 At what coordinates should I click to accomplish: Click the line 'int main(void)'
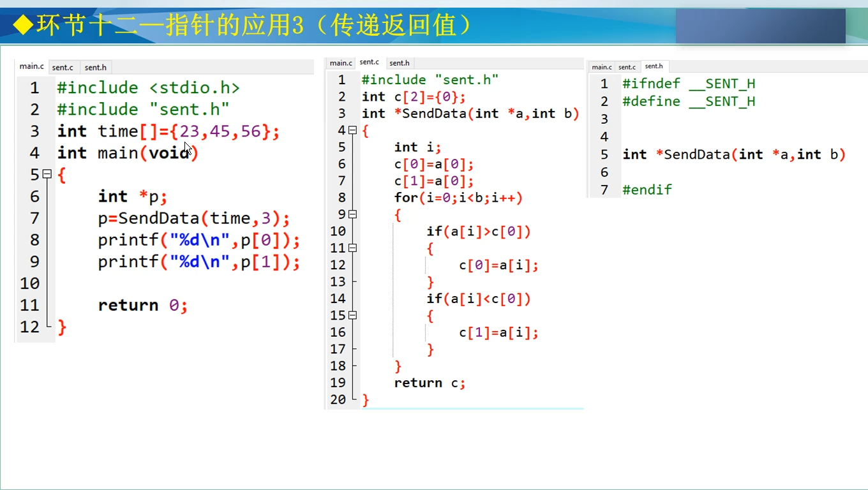click(x=128, y=153)
